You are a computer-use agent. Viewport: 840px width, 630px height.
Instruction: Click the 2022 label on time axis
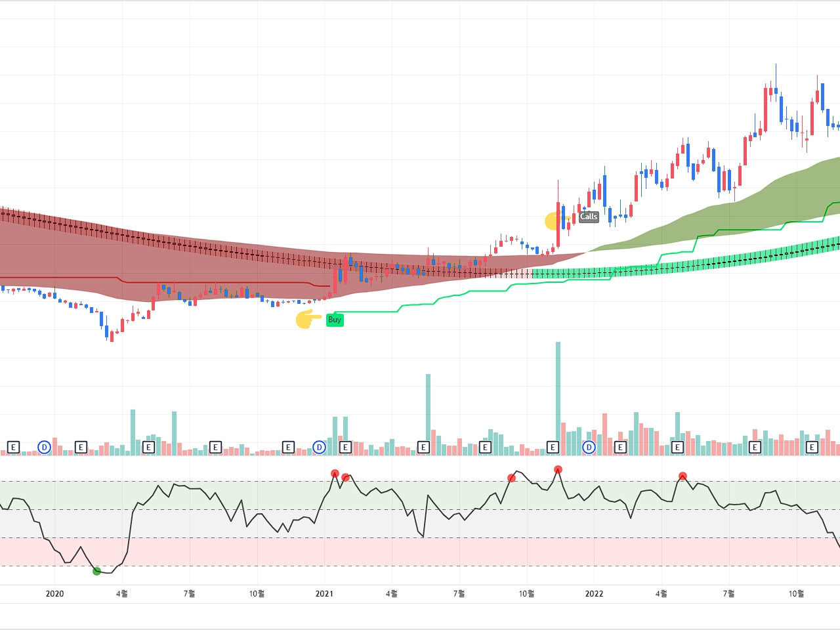point(594,593)
